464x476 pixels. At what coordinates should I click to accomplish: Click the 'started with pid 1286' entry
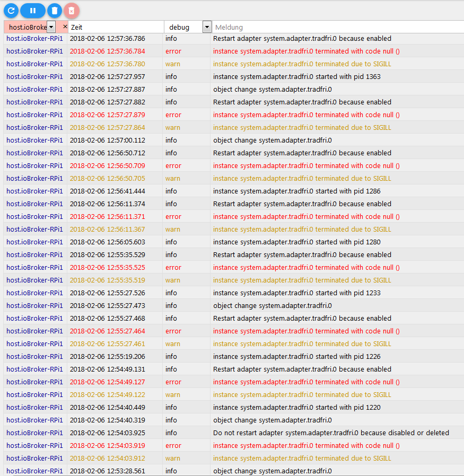click(x=296, y=191)
